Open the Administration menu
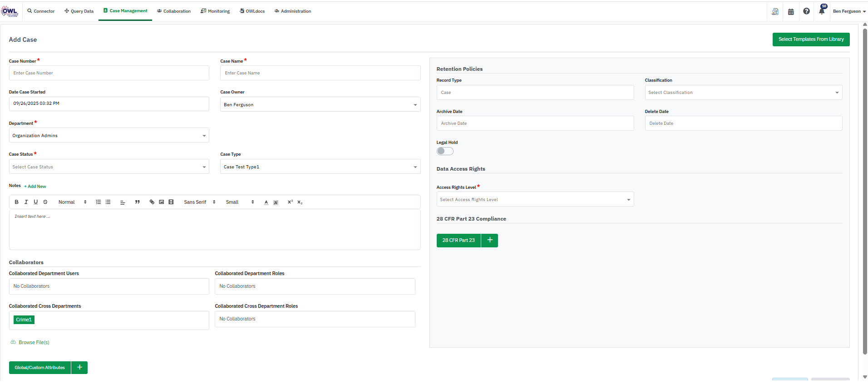This screenshot has width=868, height=389. coord(293,11)
